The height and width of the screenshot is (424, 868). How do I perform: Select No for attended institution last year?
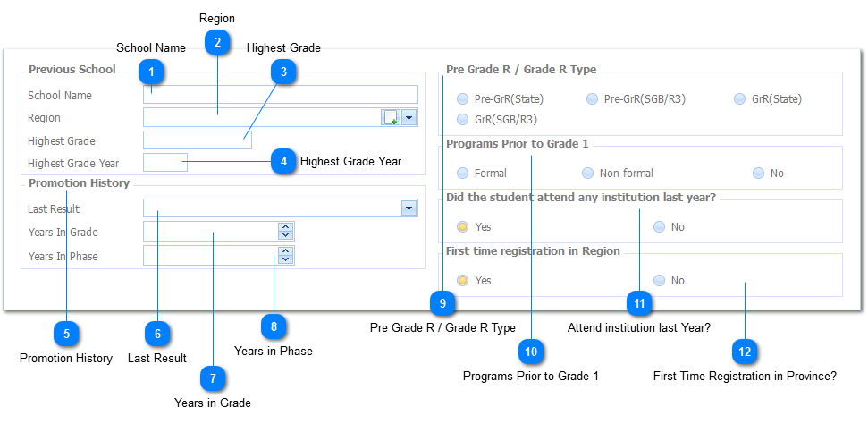tap(659, 227)
